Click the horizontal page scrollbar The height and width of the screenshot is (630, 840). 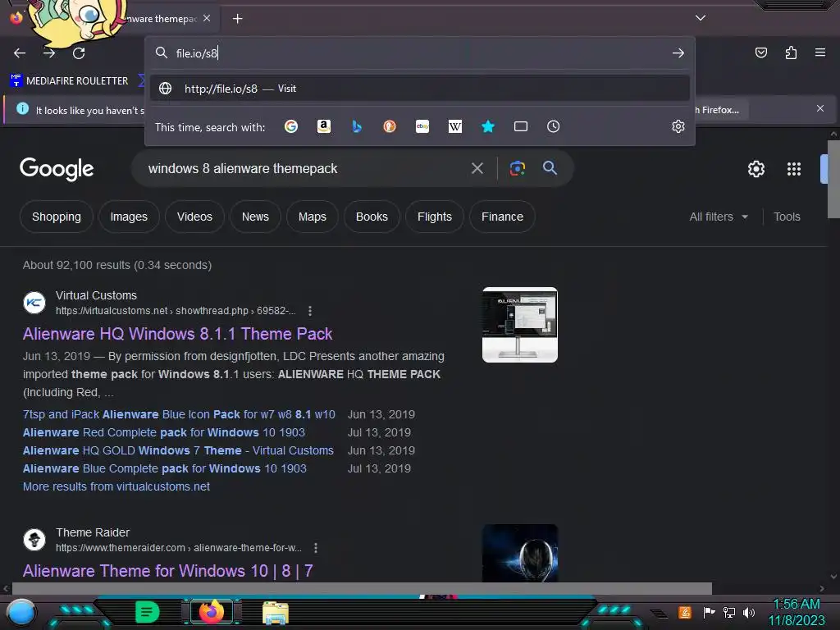tap(362, 589)
